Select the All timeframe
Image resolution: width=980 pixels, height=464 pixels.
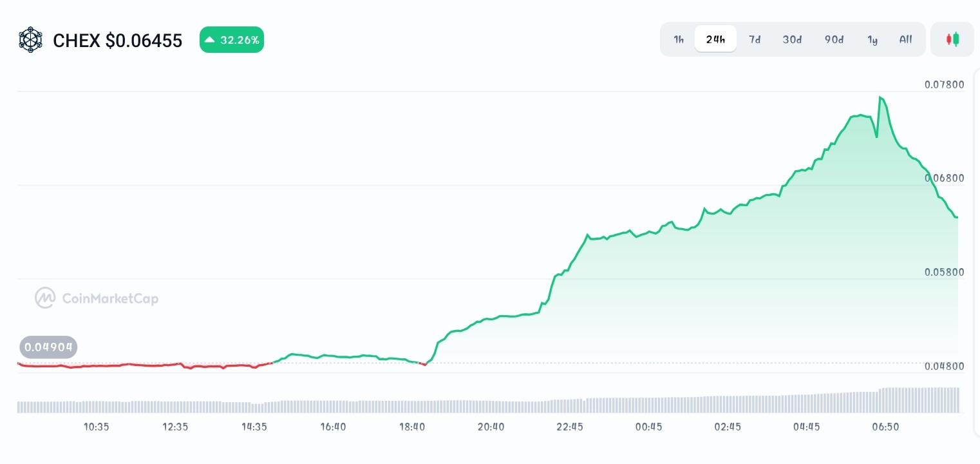pos(905,39)
